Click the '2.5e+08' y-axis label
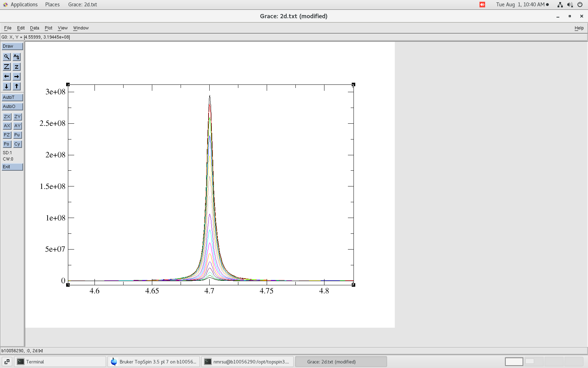The width and height of the screenshot is (588, 368). pos(52,123)
